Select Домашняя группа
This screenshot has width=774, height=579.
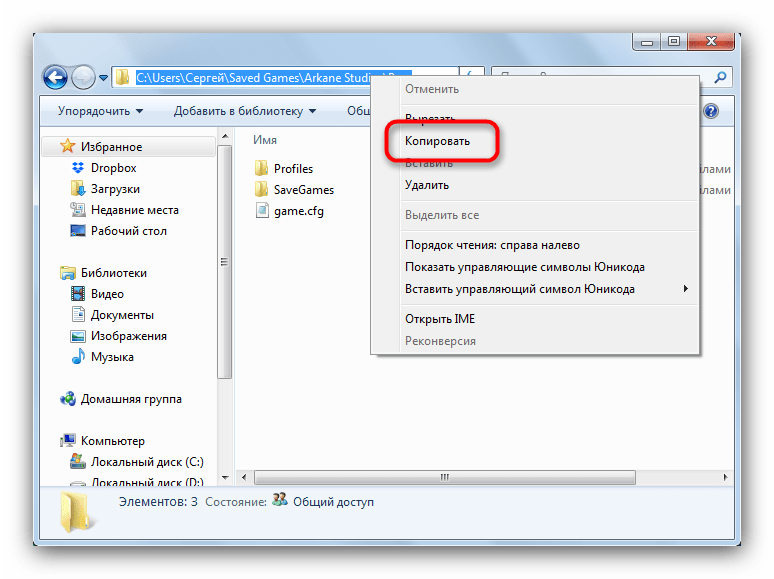pyautogui.click(x=131, y=399)
